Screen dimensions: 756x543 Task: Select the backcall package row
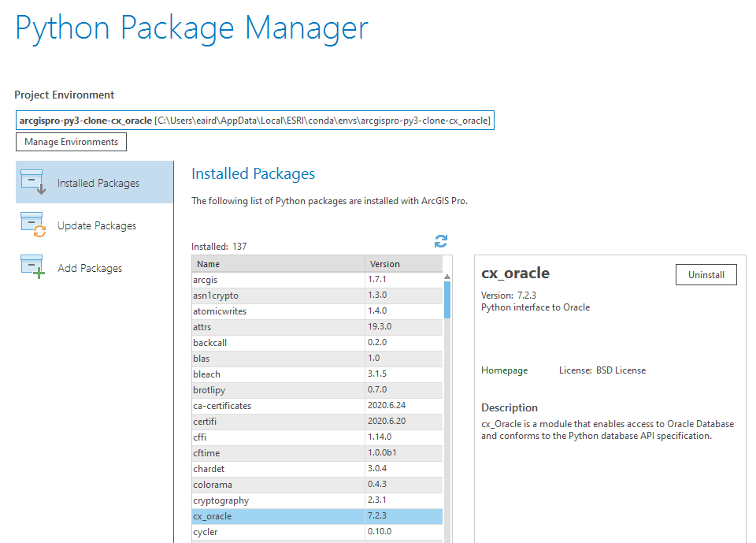click(317, 343)
